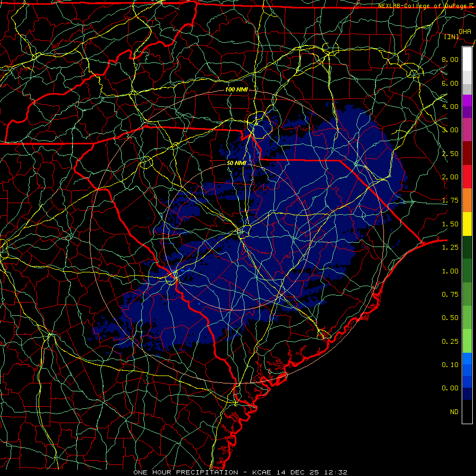This screenshot has height=476, width=476.
Task: Click the bright red 2.00 legend block
Action: pos(467,177)
